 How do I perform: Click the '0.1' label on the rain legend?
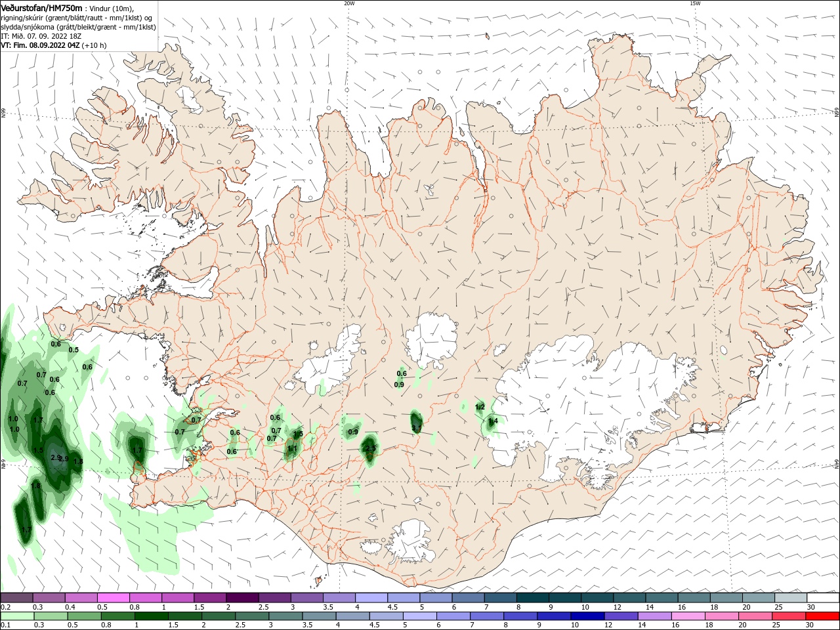pyautogui.click(x=6, y=625)
